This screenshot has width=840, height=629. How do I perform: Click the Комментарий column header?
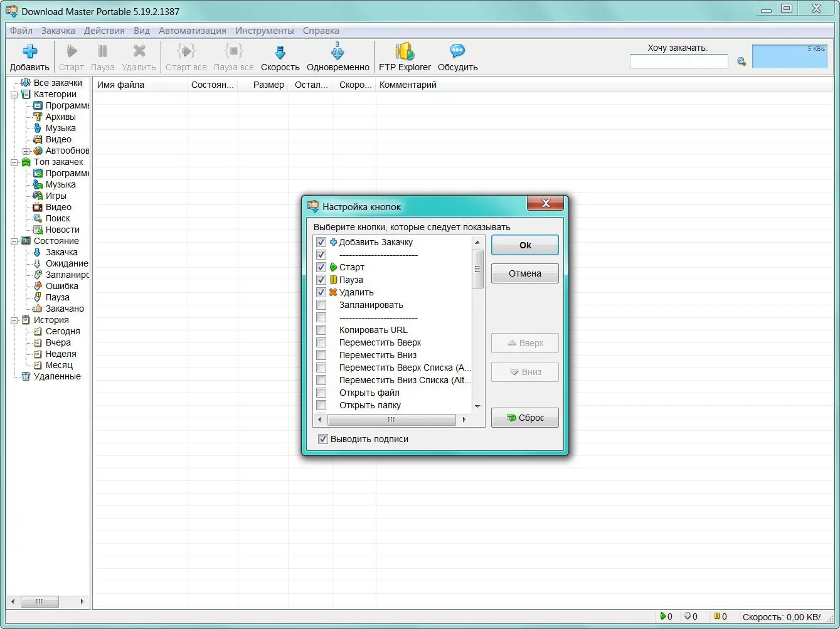(x=408, y=85)
